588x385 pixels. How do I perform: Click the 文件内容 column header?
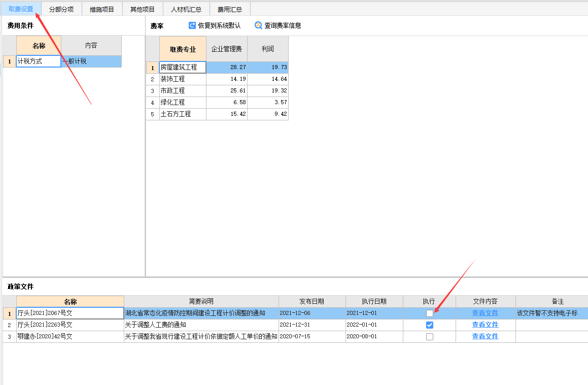[486, 301]
